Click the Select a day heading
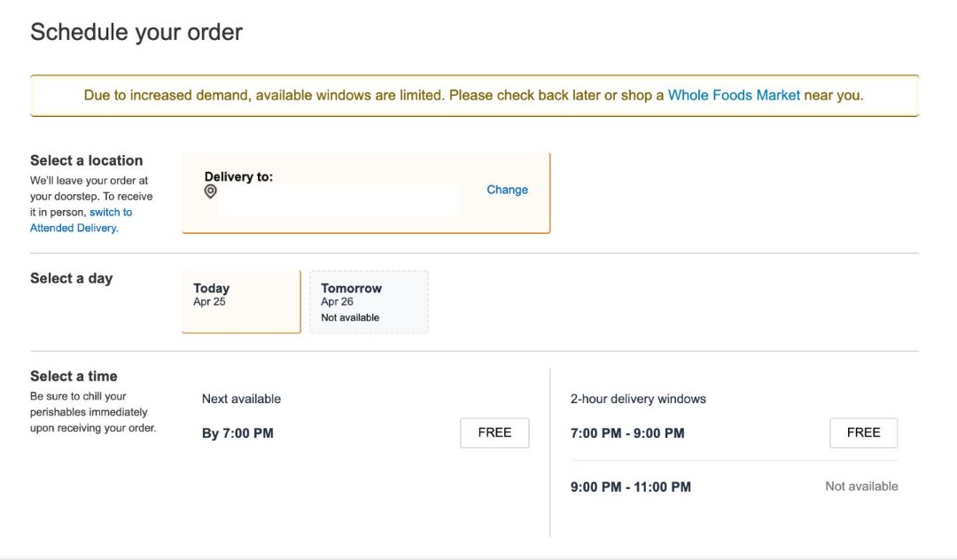 click(x=71, y=278)
